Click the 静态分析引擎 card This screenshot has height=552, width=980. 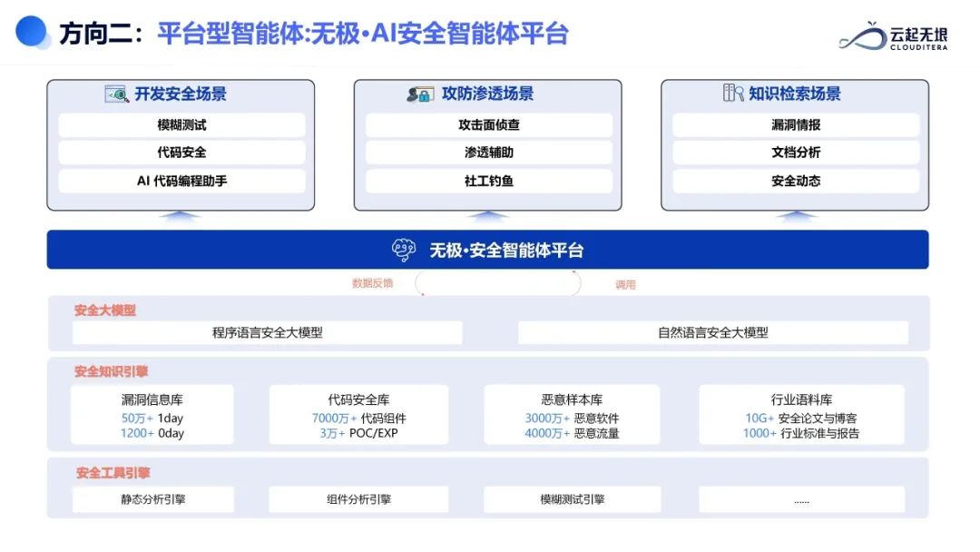click(152, 498)
